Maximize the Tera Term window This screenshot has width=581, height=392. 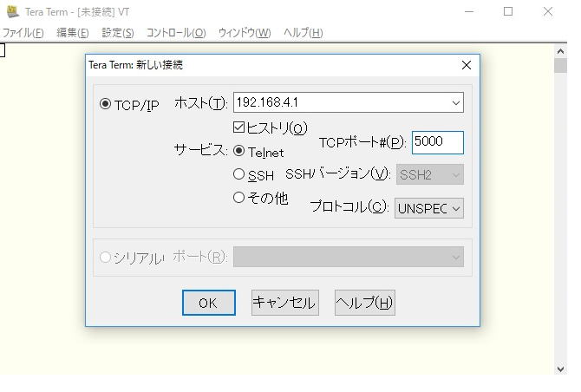[508, 12]
